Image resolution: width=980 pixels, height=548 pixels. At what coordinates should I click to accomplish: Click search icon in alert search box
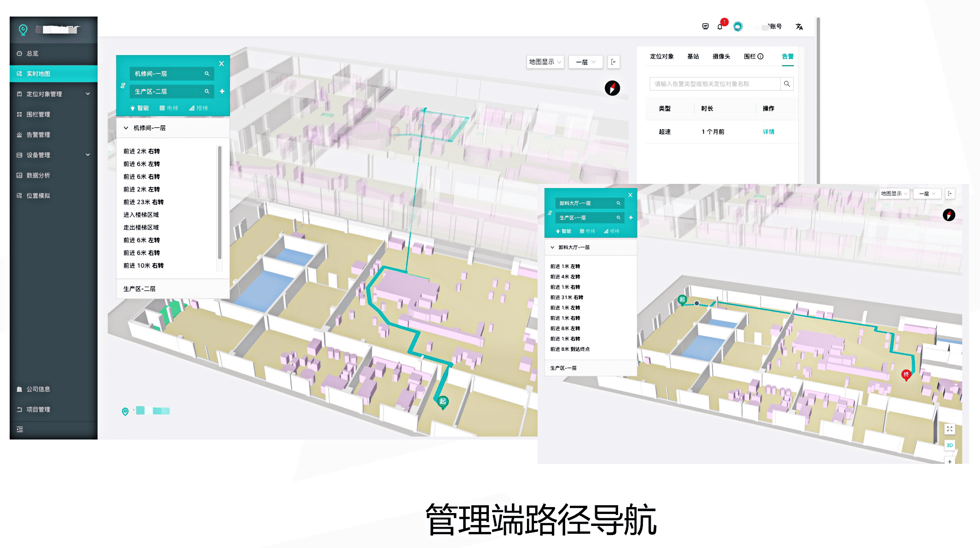787,84
